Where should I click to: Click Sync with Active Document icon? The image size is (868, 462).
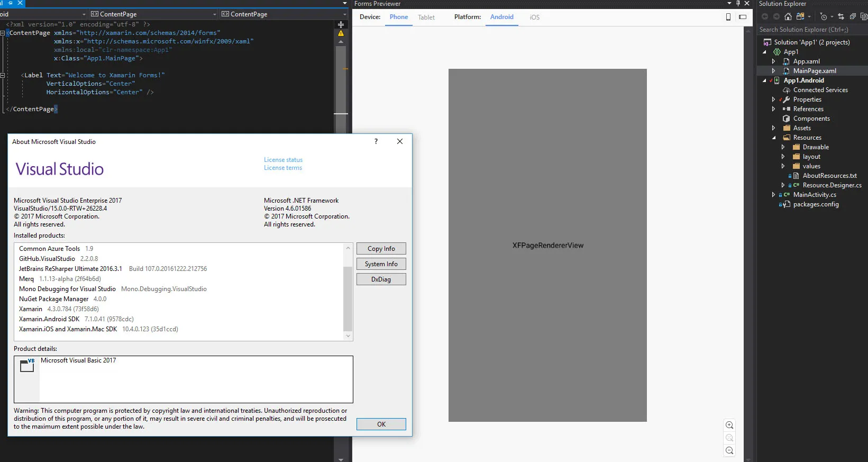click(x=841, y=16)
